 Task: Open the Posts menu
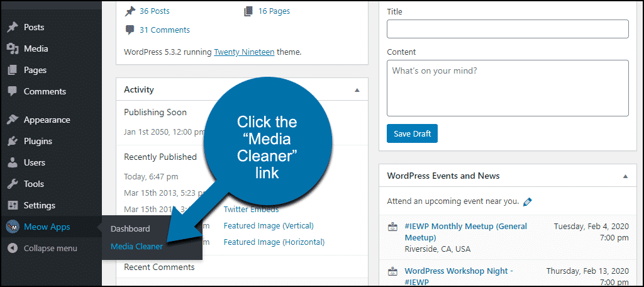pos(34,27)
